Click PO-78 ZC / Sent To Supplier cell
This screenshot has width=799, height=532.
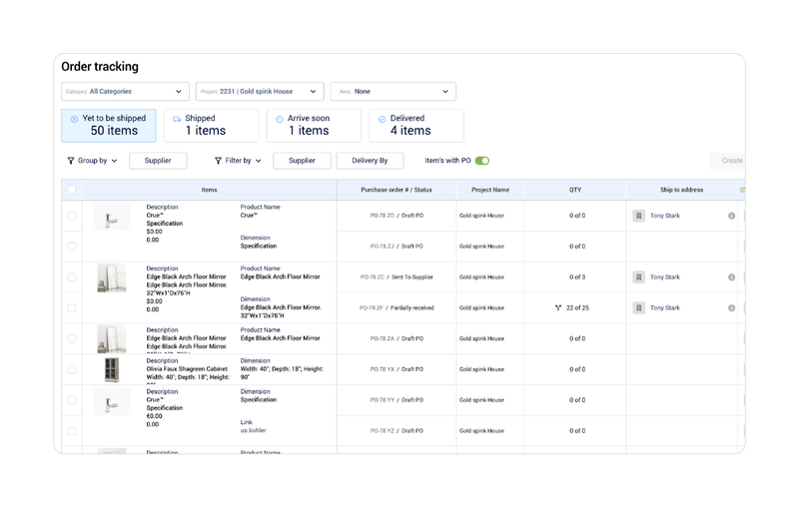[397, 276]
